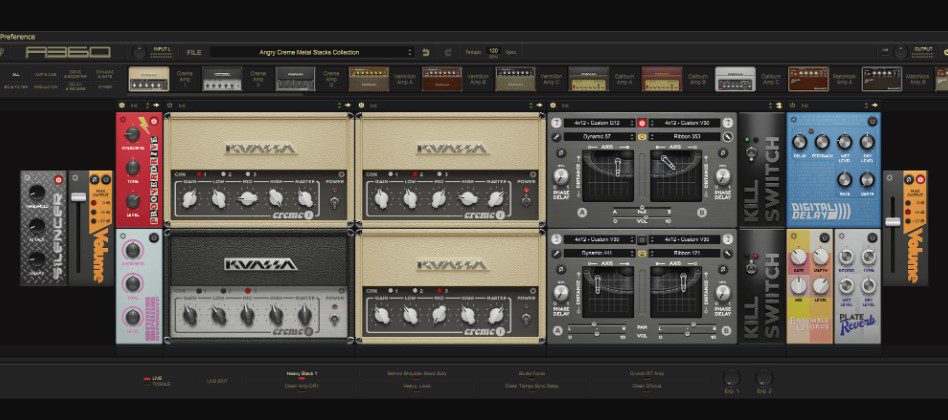The height and width of the screenshot is (420, 948).
Task: Click Proove Drive Level knob
Action: (132, 201)
